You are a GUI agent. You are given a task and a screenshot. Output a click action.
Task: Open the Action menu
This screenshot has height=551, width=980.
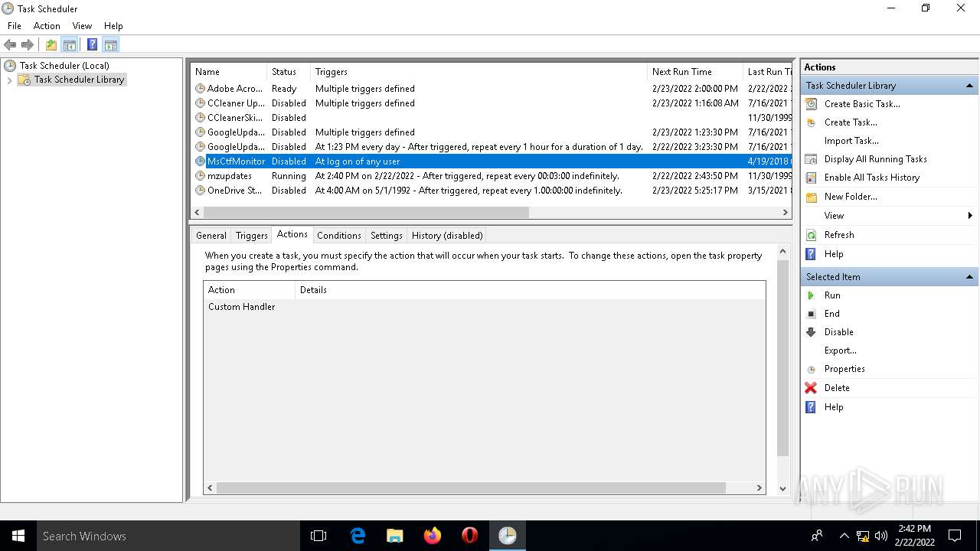(x=47, y=26)
